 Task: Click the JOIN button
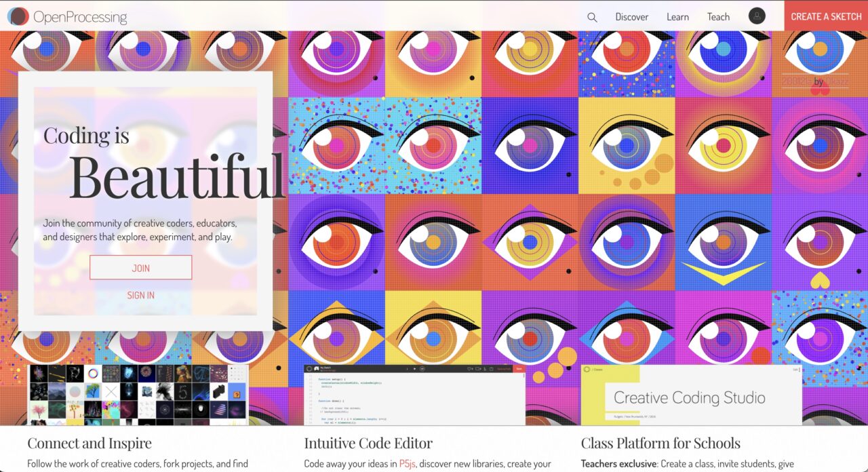140,267
